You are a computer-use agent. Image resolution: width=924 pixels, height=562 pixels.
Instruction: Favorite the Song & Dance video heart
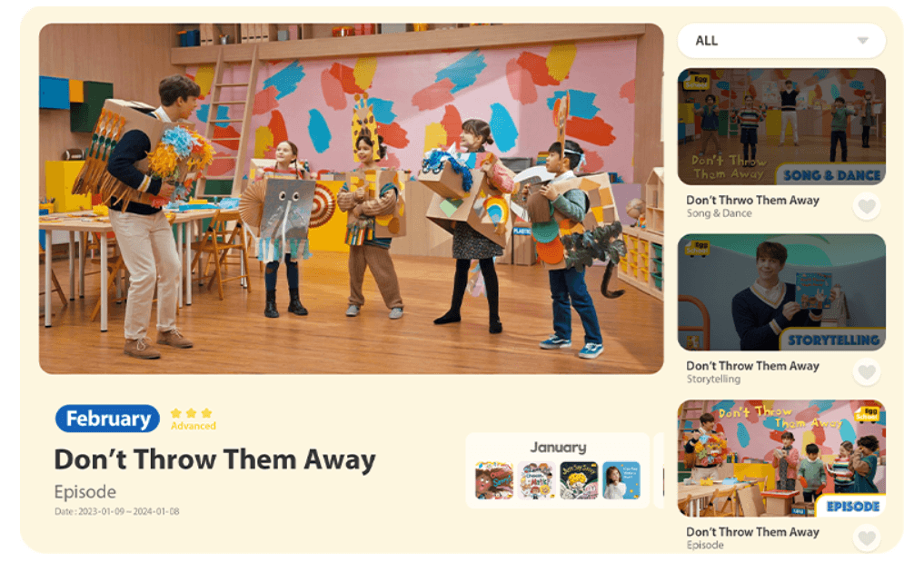(x=866, y=206)
